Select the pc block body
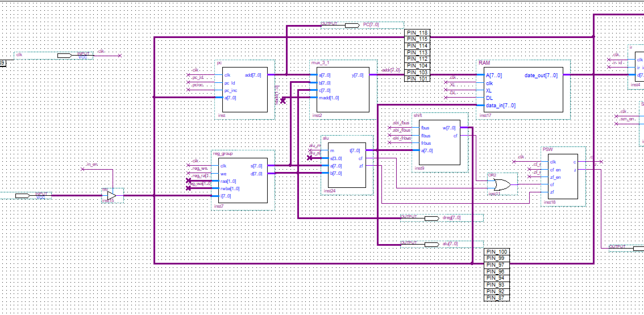This screenshot has width=644, height=315. tap(245, 90)
